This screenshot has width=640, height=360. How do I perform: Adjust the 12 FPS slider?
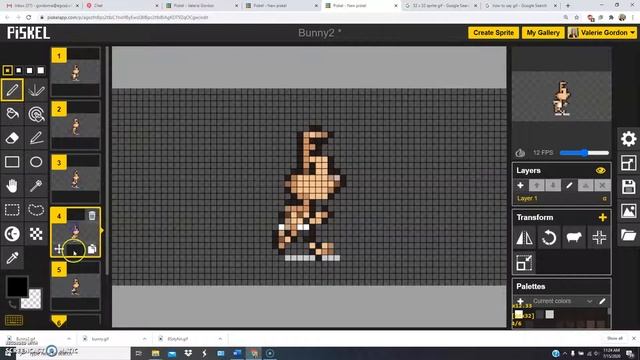(584, 153)
